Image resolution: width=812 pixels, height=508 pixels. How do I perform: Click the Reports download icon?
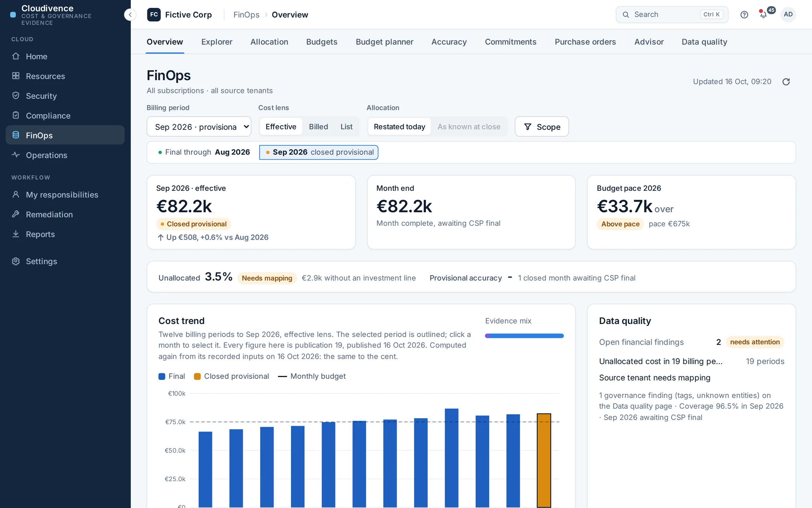coord(16,234)
